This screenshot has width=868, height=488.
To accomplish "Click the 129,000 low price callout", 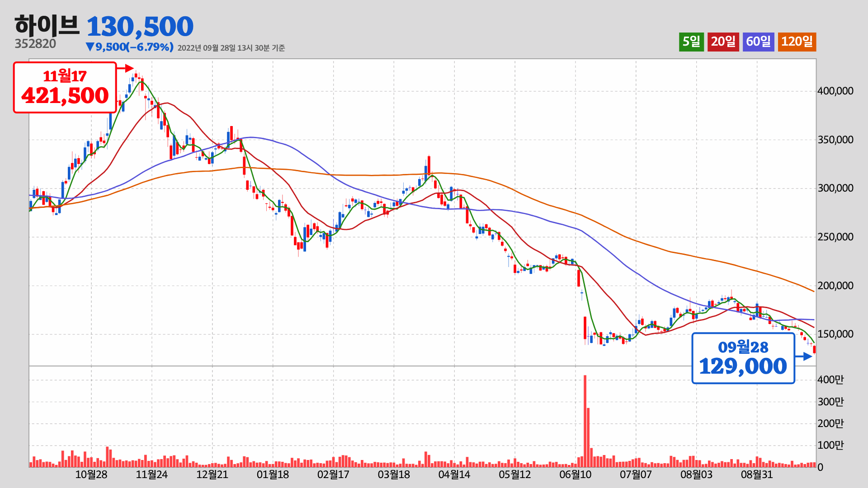I will pyautogui.click(x=743, y=358).
